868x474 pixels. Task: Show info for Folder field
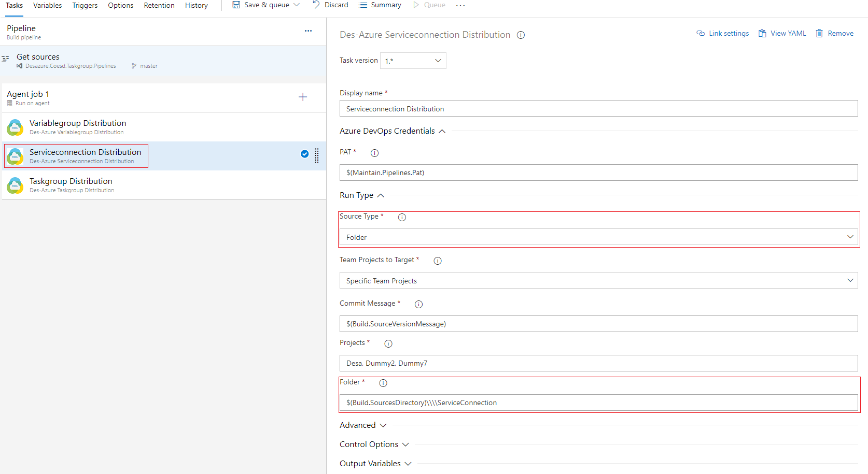pyautogui.click(x=383, y=383)
